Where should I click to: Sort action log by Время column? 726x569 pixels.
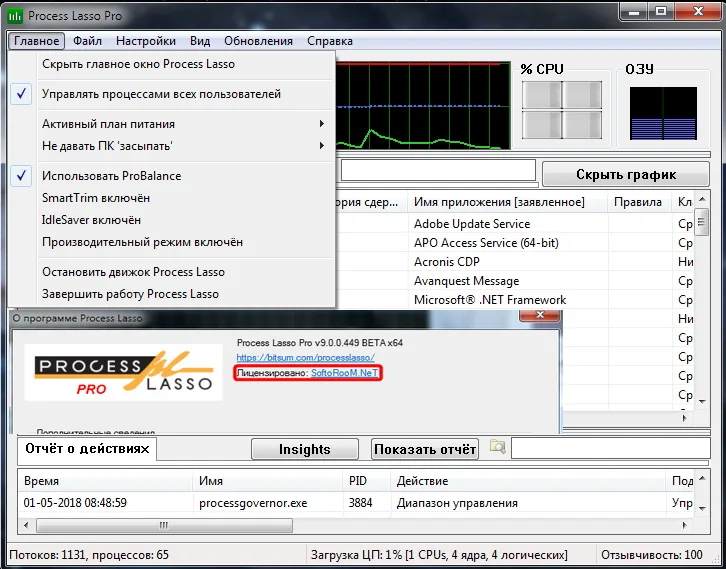coord(106,481)
